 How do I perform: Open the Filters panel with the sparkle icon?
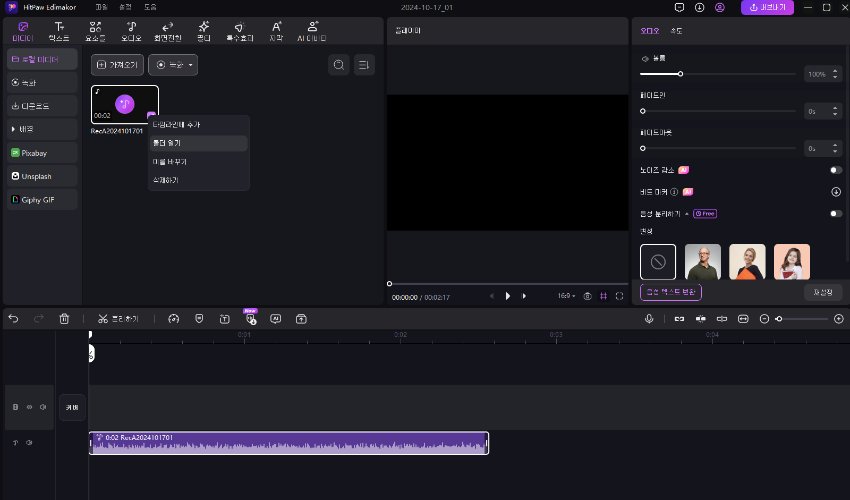pos(203,31)
